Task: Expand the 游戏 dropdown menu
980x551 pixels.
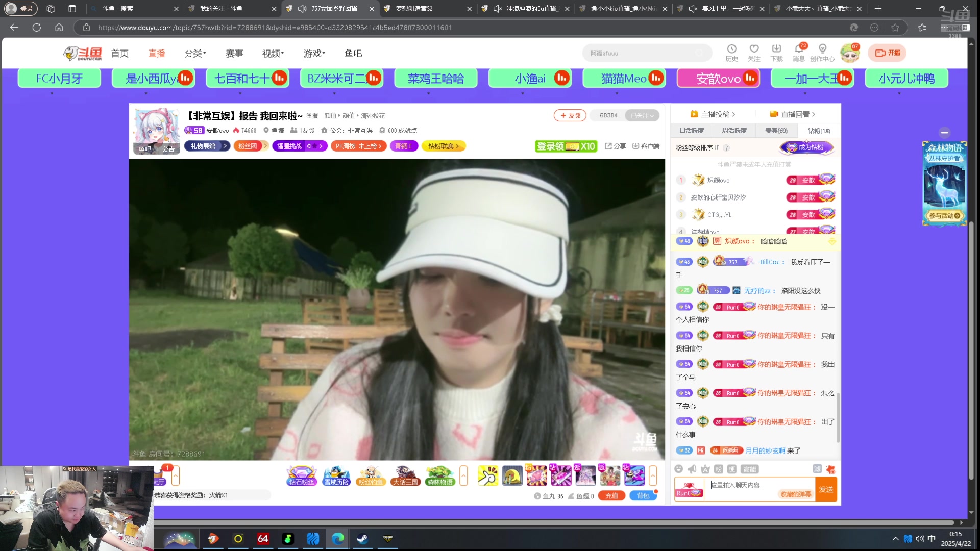Action: pos(314,53)
